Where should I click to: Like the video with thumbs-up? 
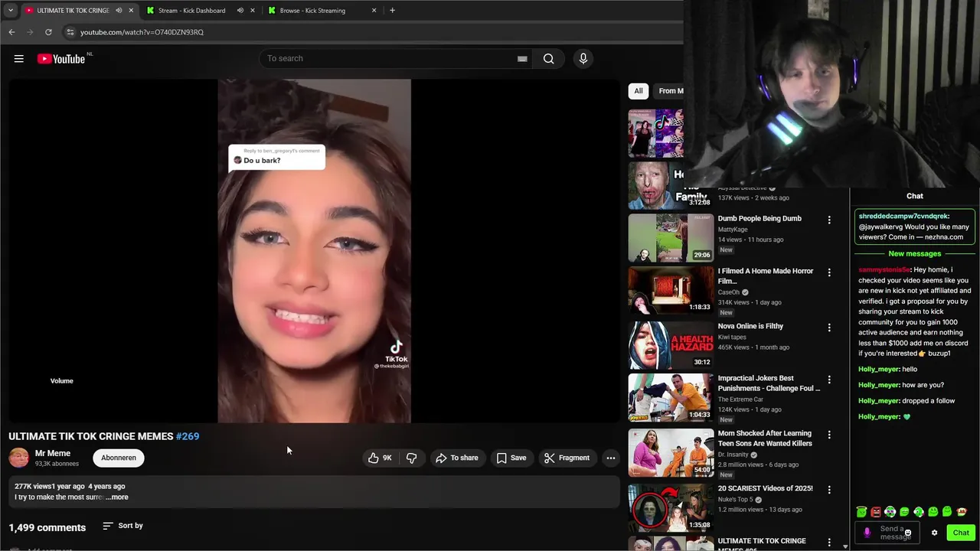[381, 458]
